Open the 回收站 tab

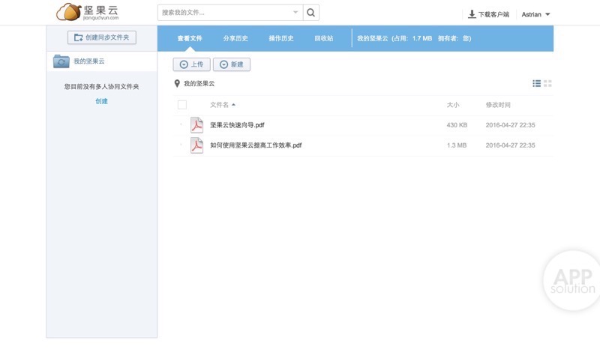pos(324,38)
